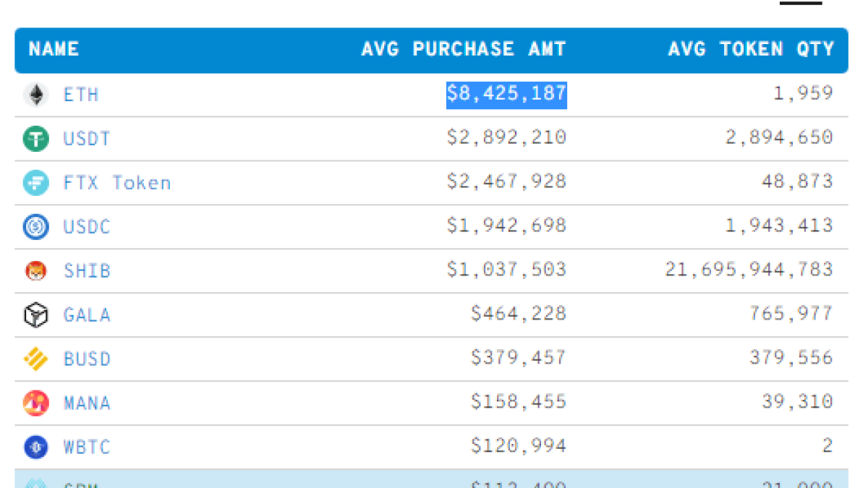Click the Ethereum coin icon
868x488 pixels.
(x=35, y=95)
